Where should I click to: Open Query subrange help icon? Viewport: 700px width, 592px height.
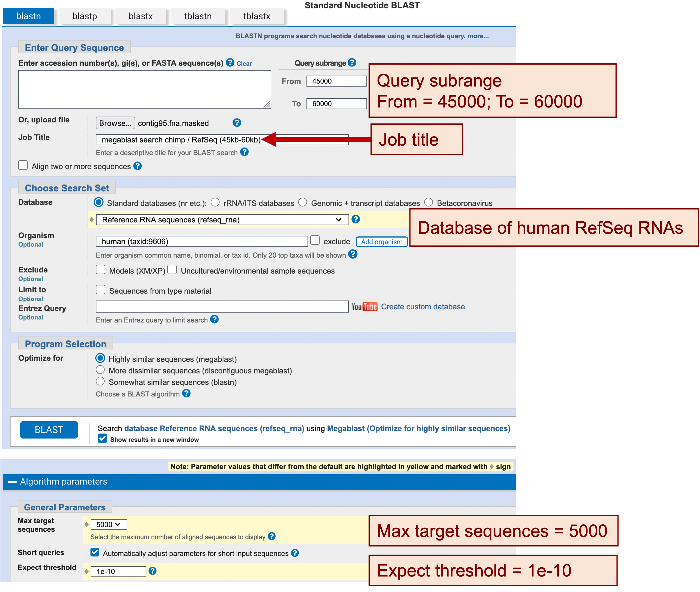tap(352, 62)
